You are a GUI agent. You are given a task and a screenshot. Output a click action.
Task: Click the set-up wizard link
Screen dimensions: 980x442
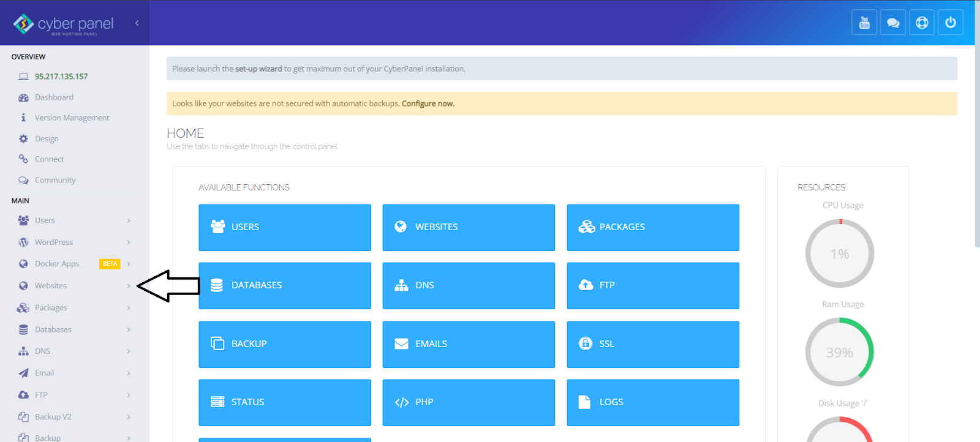point(258,69)
